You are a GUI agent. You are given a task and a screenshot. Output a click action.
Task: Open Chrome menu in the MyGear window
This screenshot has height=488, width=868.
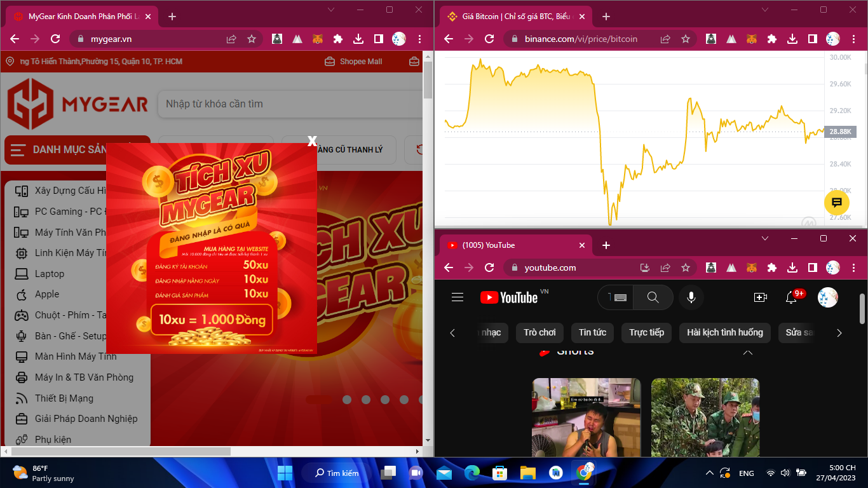click(420, 39)
